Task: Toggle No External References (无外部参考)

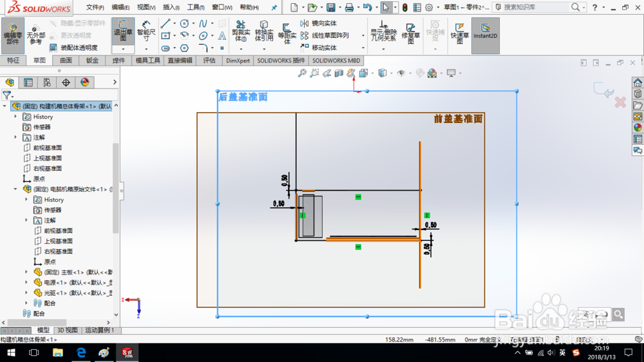Action: [35, 35]
